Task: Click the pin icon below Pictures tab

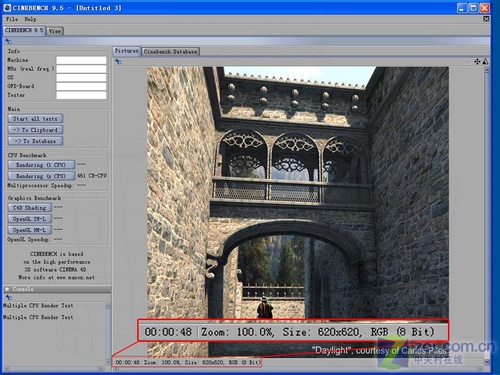Action: 118,61
